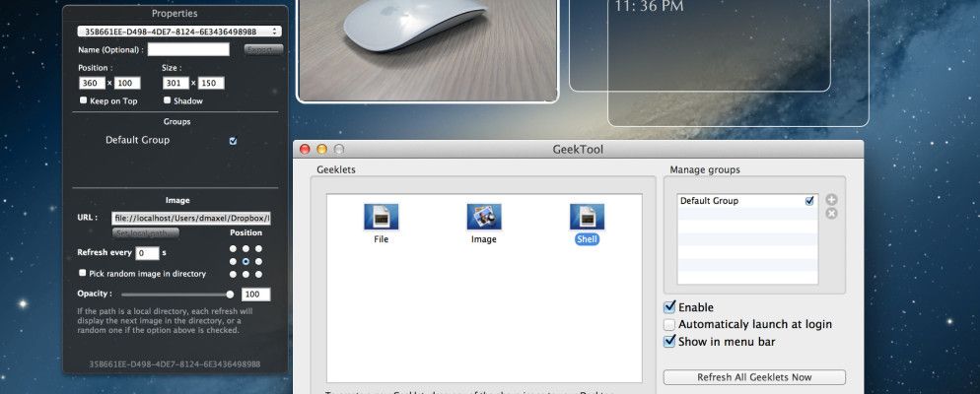This screenshot has width=980, height=394.
Task: Select top-center image position radio
Action: coord(245,249)
